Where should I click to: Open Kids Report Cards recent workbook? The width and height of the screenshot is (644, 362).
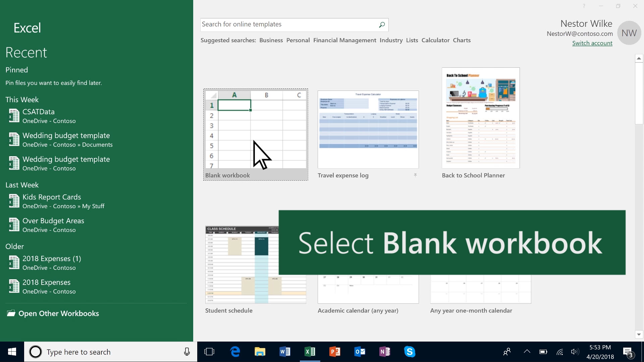52,197
